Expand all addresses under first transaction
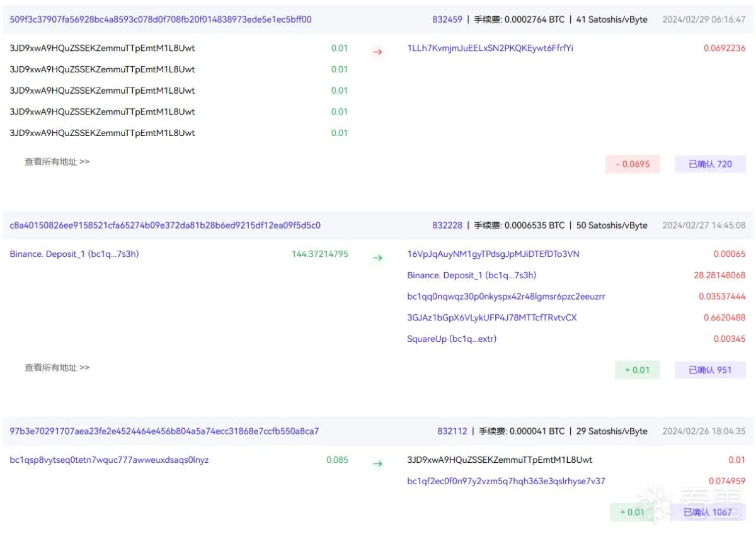This screenshot has width=756, height=539. (57, 162)
